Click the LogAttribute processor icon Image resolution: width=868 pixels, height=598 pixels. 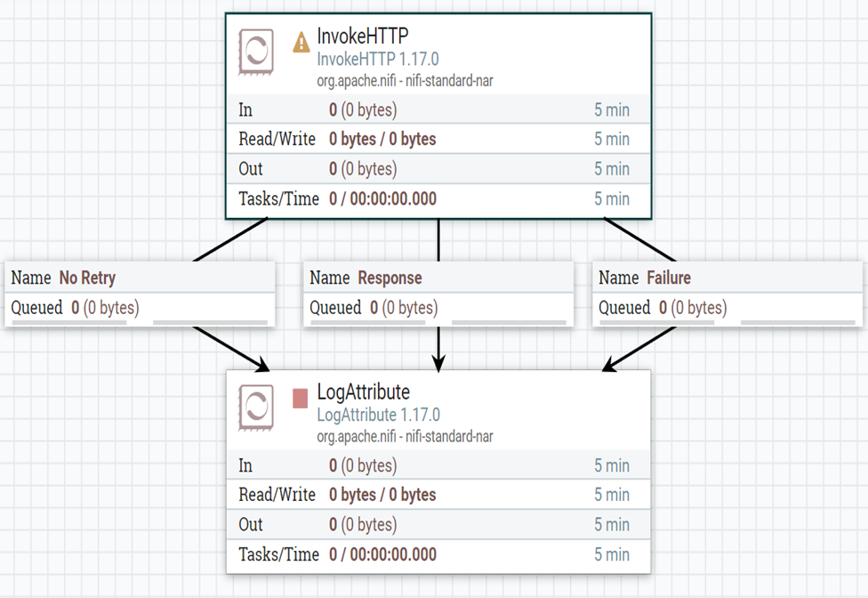click(256, 408)
